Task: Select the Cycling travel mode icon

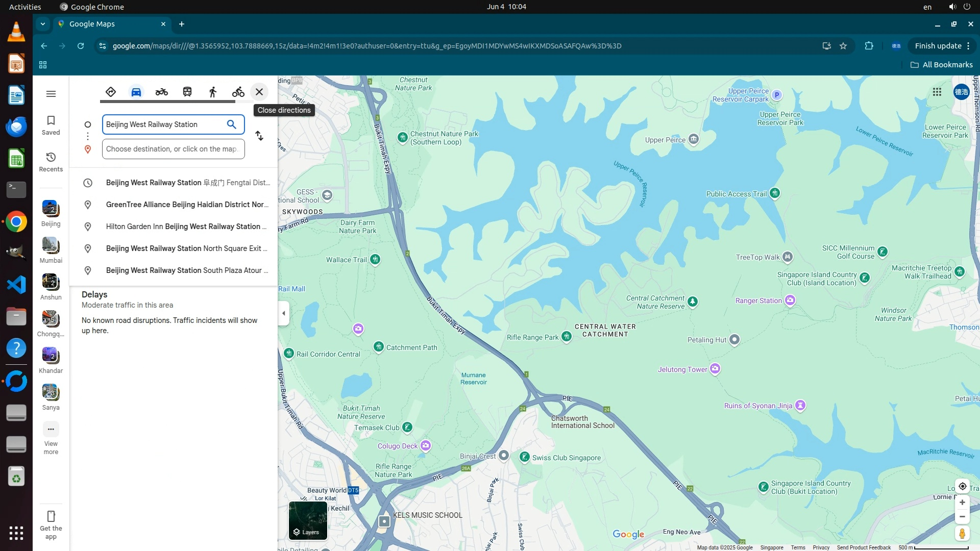Action: point(238,92)
